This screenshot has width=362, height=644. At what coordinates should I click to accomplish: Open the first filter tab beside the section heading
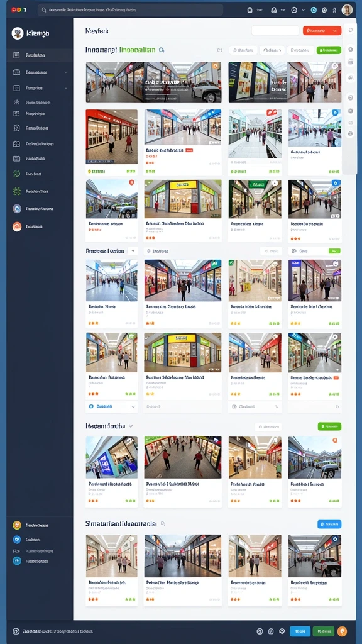243,50
